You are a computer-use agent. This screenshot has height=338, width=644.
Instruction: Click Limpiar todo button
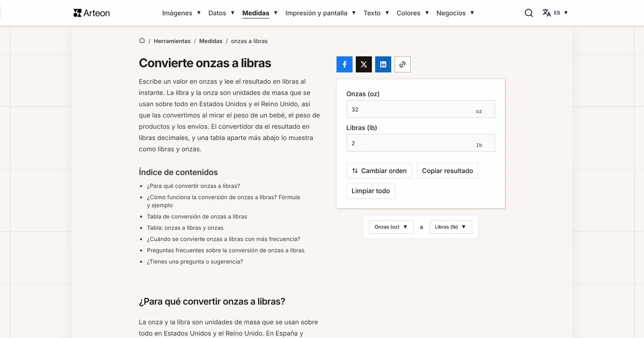(371, 191)
